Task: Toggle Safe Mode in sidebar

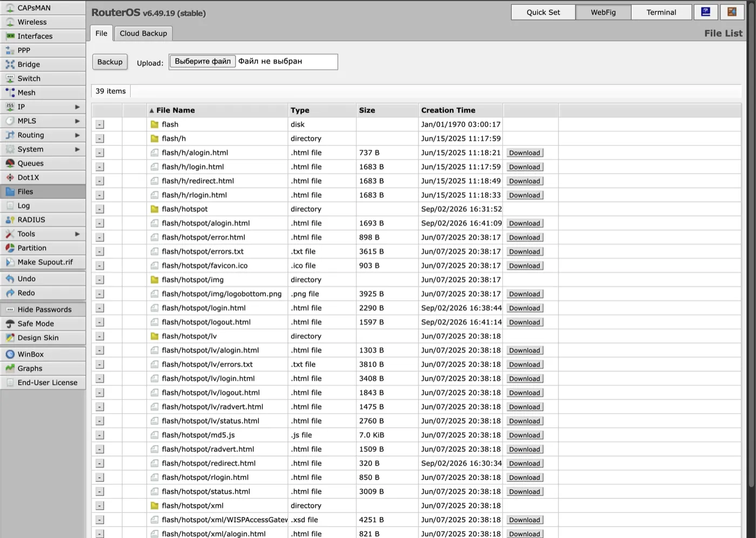Action: tap(43, 324)
